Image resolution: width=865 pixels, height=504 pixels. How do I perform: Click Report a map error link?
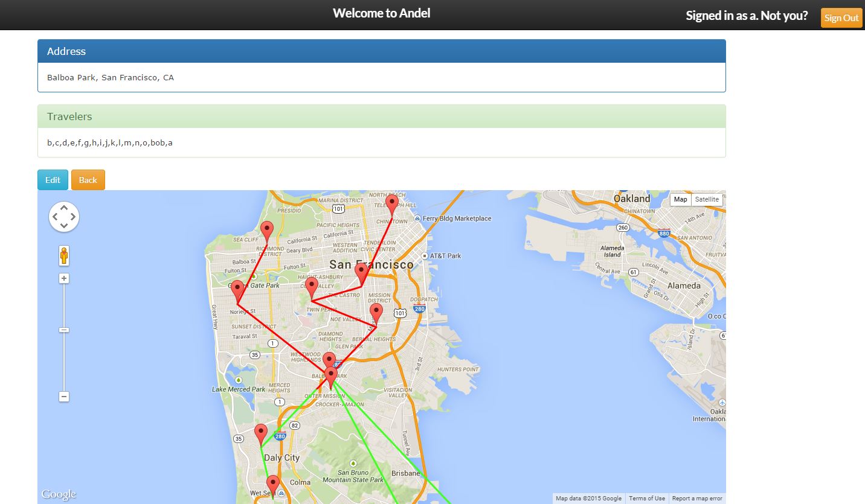697,499
